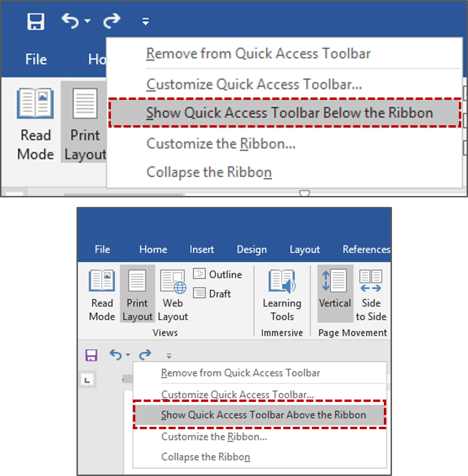Image resolution: width=468 pixels, height=476 pixels.
Task: Open the Learning Tools immersive view
Action: [282, 294]
